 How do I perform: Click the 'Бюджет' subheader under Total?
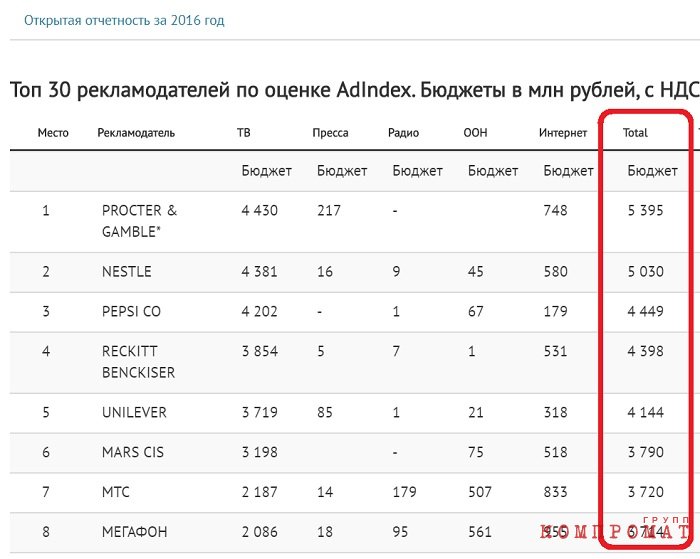[x=652, y=171]
